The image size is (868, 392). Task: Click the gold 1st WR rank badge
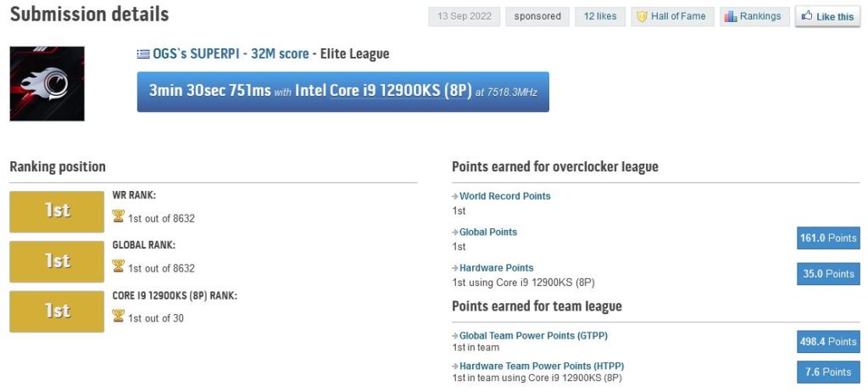57,212
